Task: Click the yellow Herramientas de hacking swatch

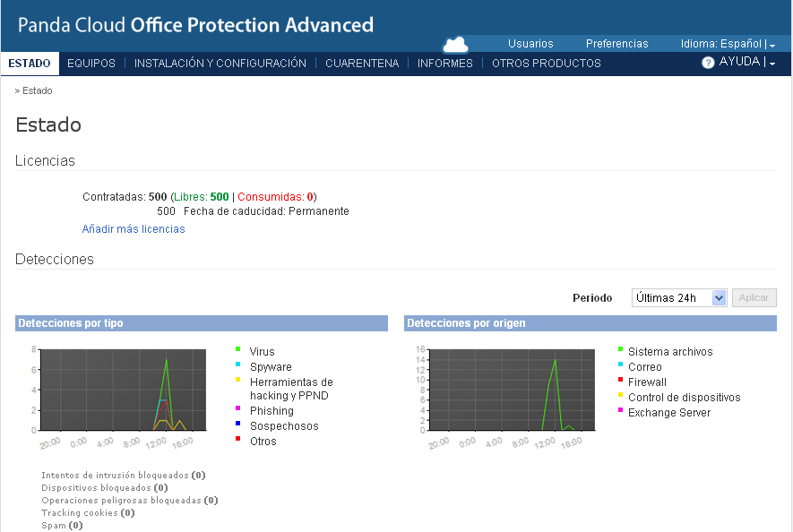Action: [x=237, y=379]
